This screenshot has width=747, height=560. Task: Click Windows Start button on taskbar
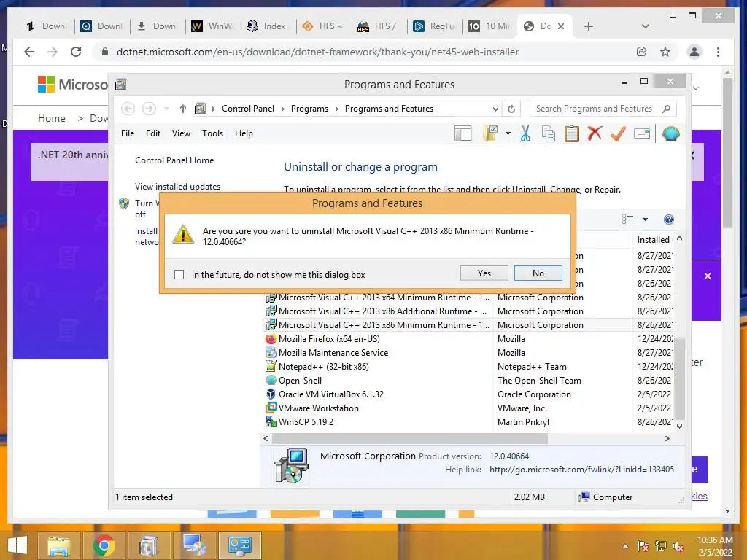[18, 545]
